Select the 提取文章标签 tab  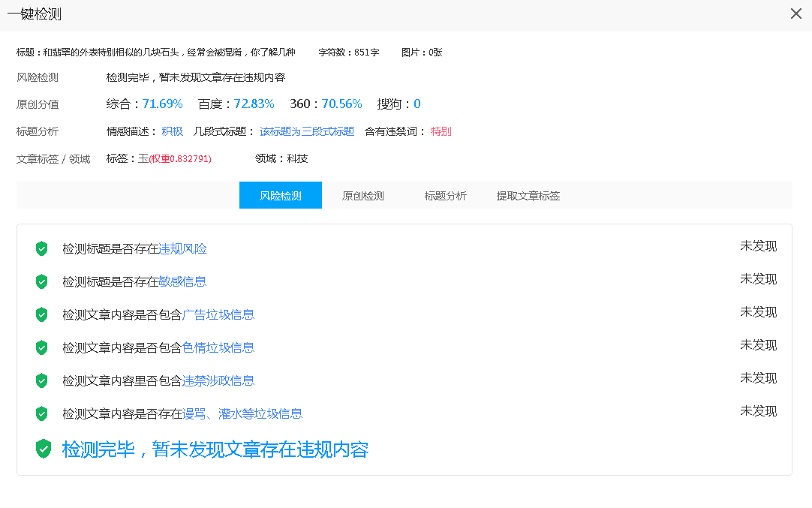pos(528,195)
